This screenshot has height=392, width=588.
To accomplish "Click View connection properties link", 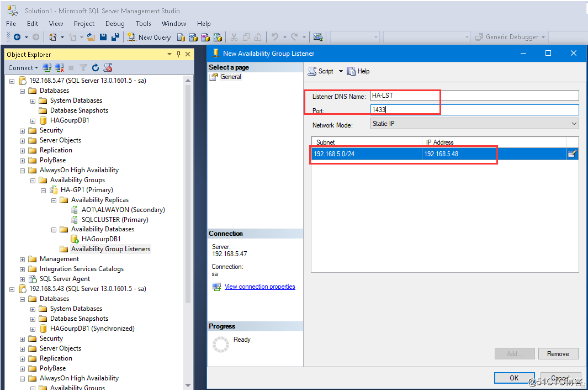I will point(259,287).
